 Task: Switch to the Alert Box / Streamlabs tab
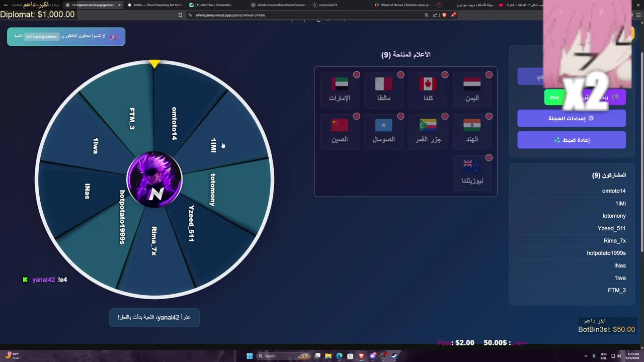[216, 5]
